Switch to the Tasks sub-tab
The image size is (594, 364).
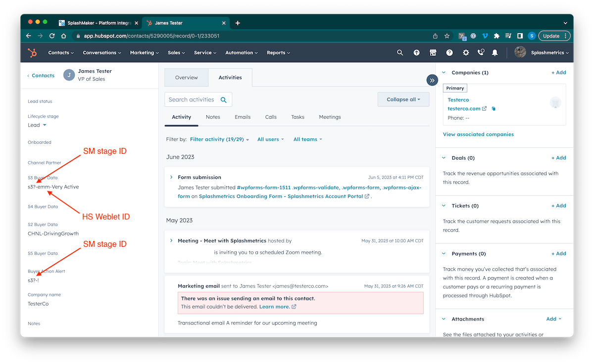pos(297,117)
